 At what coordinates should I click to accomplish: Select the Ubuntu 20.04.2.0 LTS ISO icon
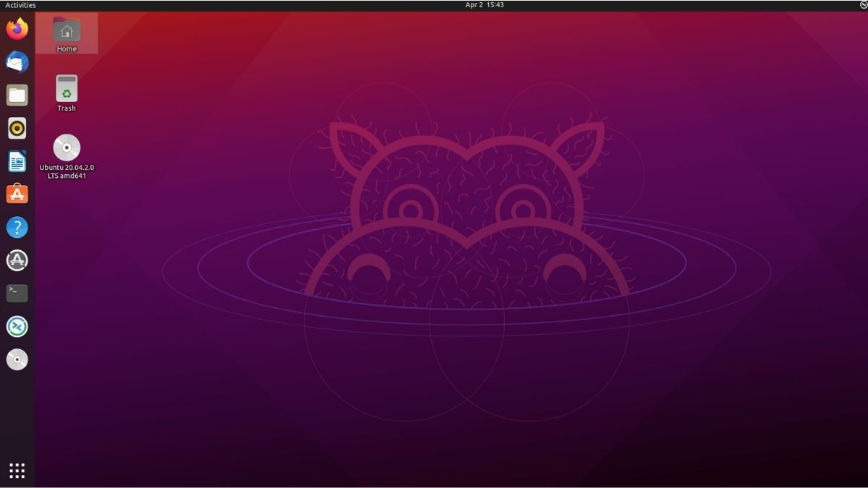66,148
